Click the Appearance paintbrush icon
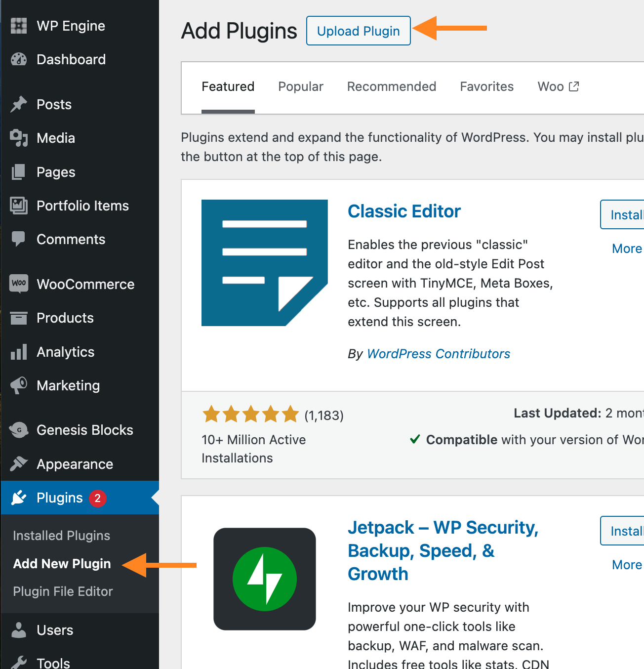 click(19, 464)
